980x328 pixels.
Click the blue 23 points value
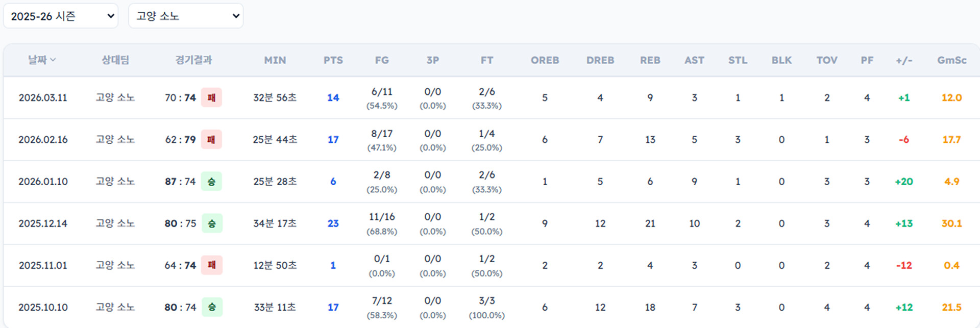pyautogui.click(x=333, y=223)
